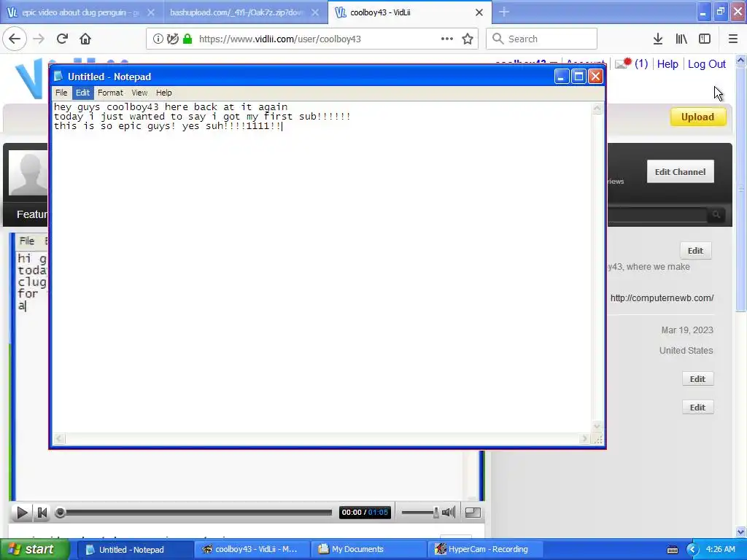Click the Mar 19, 2023 join date
The width and height of the screenshot is (747, 560).
687,330
